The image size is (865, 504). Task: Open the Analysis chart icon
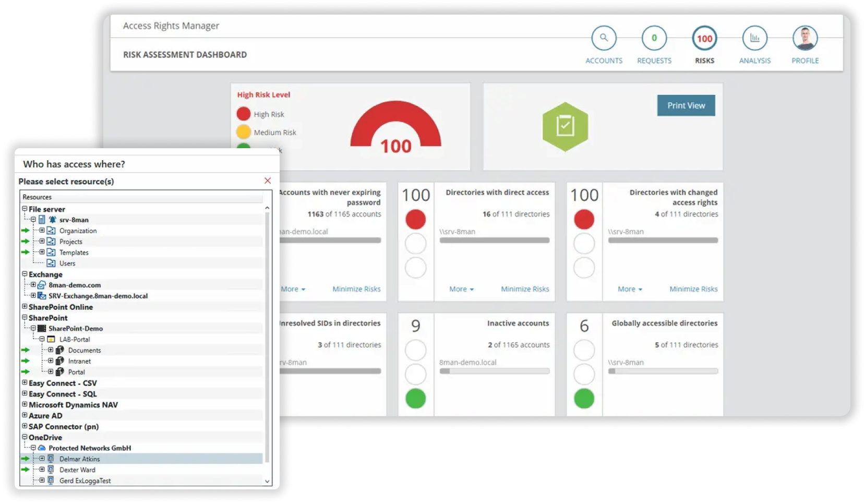(754, 38)
